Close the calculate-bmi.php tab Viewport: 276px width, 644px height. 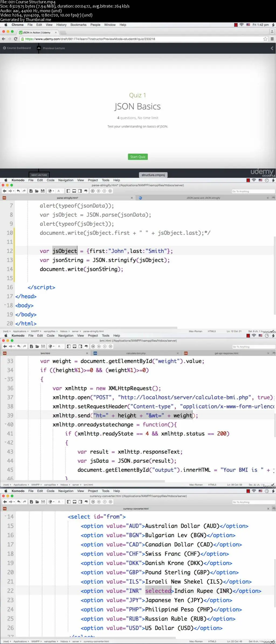(x=178, y=353)
